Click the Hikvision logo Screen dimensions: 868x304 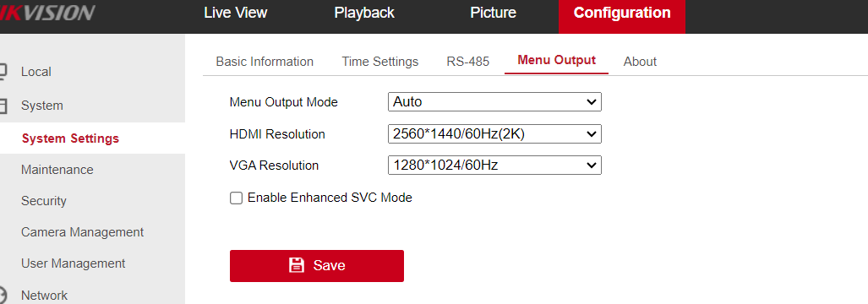(47, 13)
